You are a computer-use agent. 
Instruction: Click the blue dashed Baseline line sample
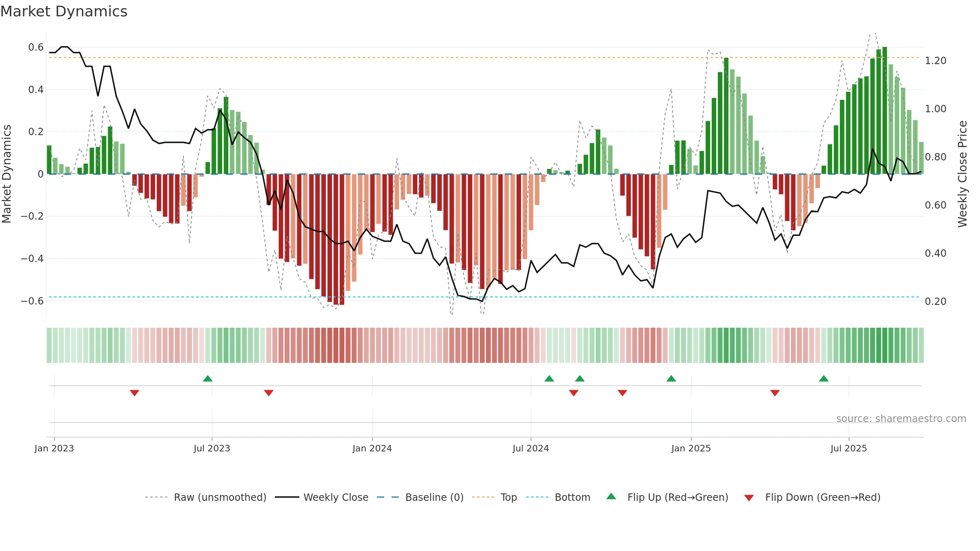388,497
